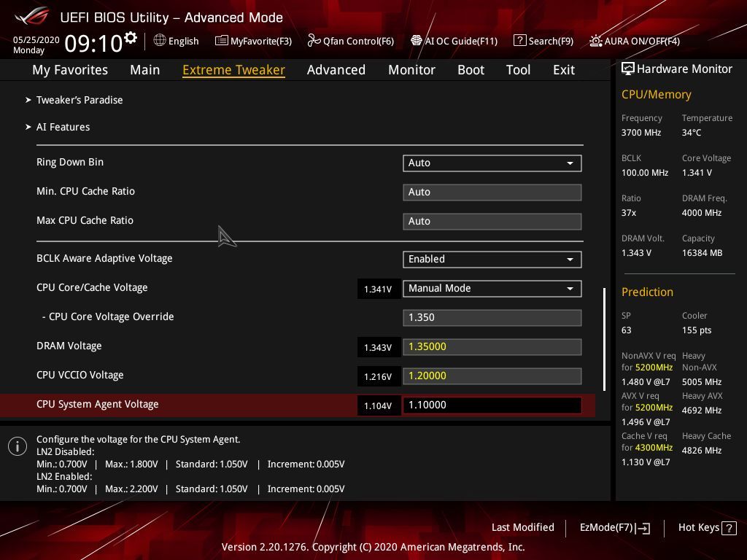Click the ROG logo icon
Image resolution: width=747 pixels, height=560 pixels.
click(32, 16)
